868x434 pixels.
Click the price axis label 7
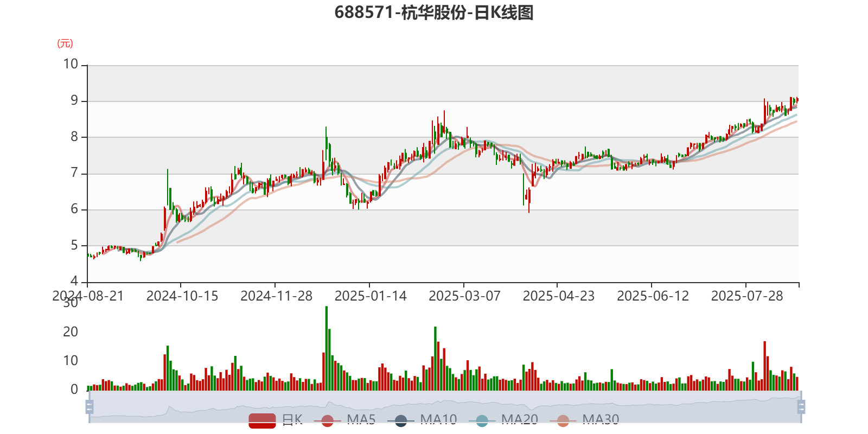point(74,173)
